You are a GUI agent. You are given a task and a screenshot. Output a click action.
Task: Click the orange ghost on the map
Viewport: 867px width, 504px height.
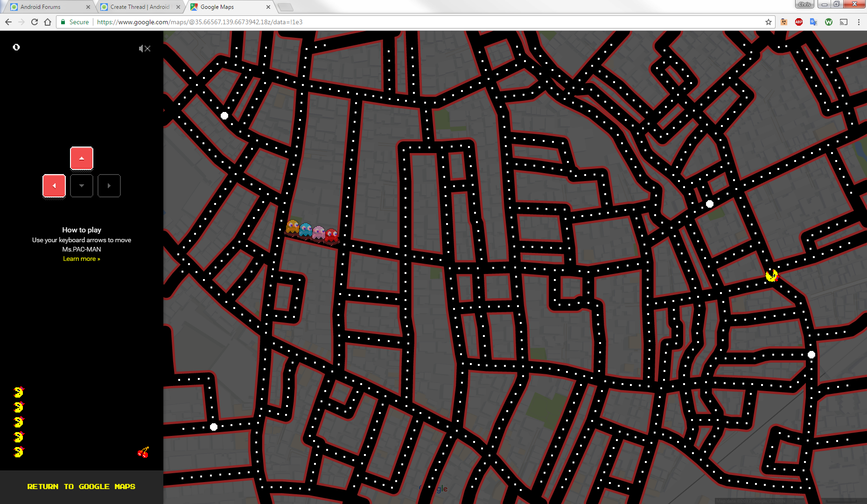coord(293,227)
